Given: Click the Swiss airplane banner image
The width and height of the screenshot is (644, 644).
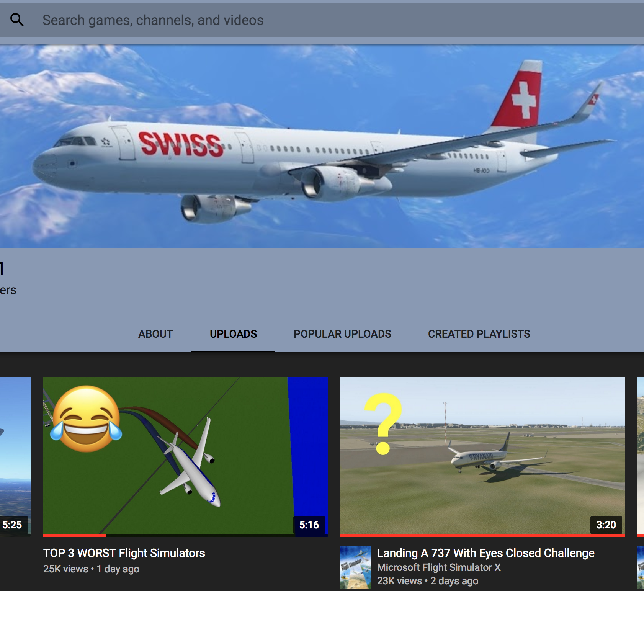Looking at the screenshot, I should (322, 145).
